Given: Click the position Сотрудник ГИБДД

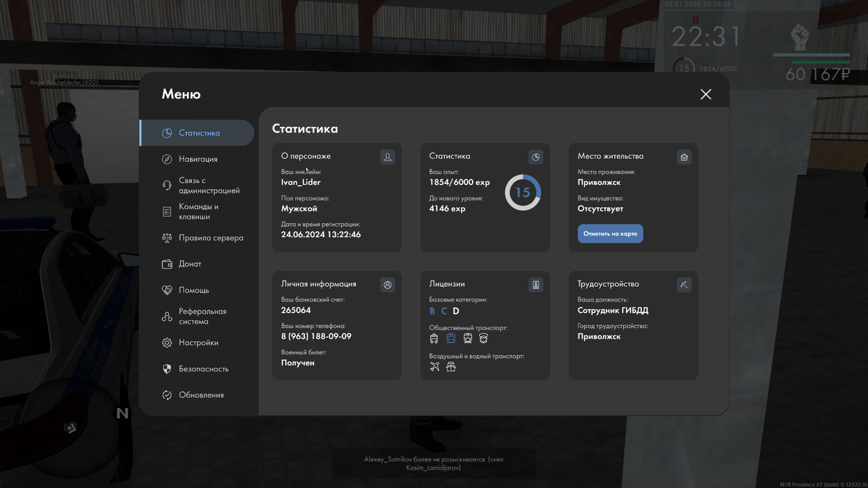Looking at the screenshot, I should click(x=613, y=310).
